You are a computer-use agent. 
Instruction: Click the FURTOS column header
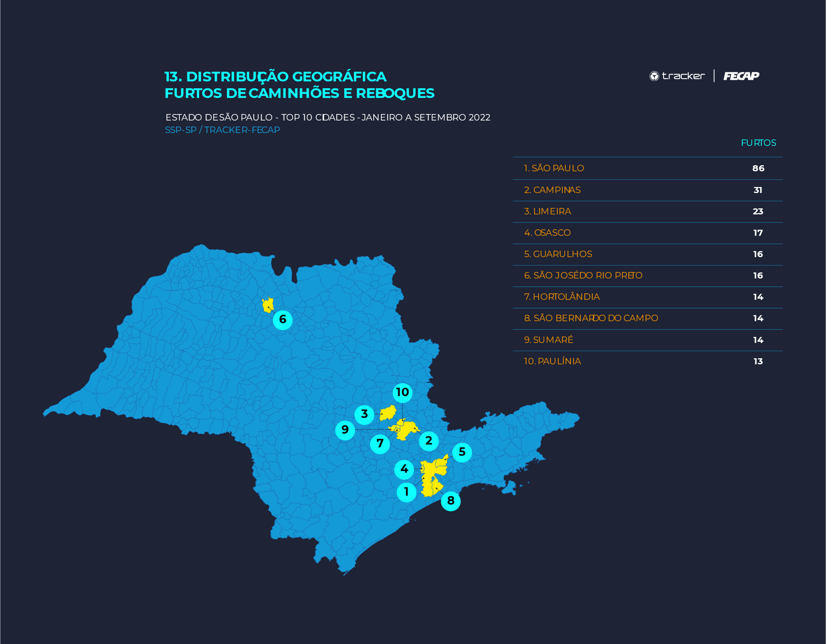[758, 143]
